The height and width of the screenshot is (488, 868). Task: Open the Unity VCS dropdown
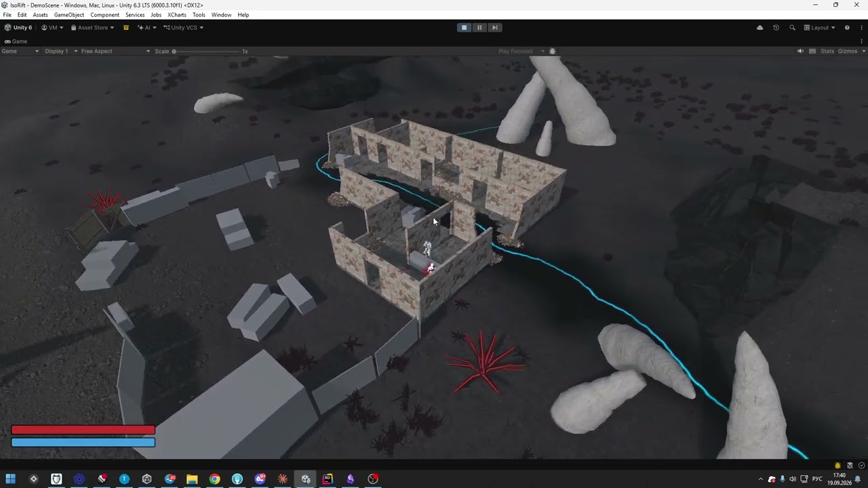click(x=184, y=28)
